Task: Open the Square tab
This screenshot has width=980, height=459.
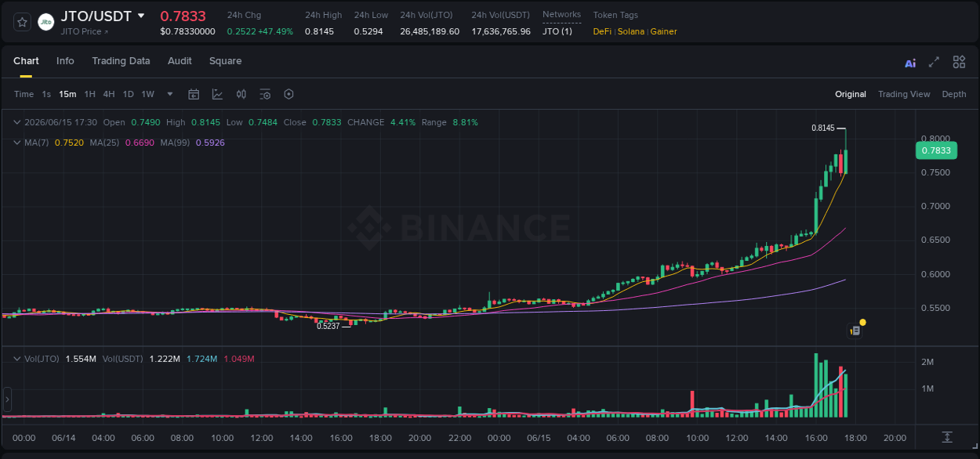Action: 225,61
